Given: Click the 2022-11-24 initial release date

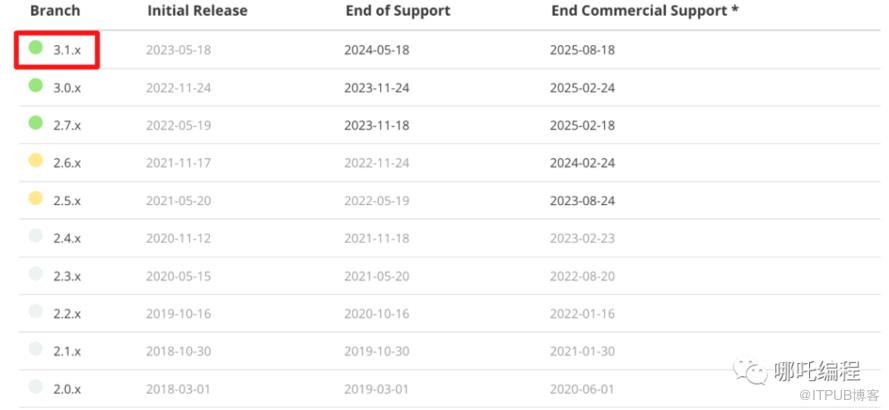Looking at the screenshot, I should tap(179, 88).
